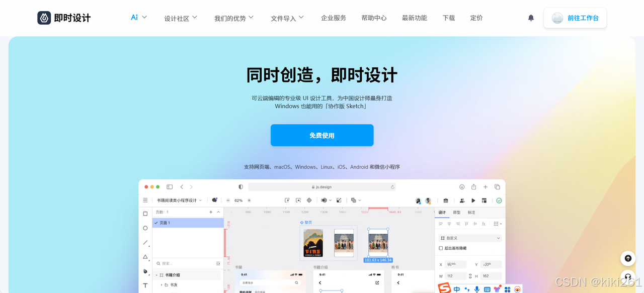The width and height of the screenshot is (644, 293).
Task: Click the 定价 navigation link
Action: 476,18
